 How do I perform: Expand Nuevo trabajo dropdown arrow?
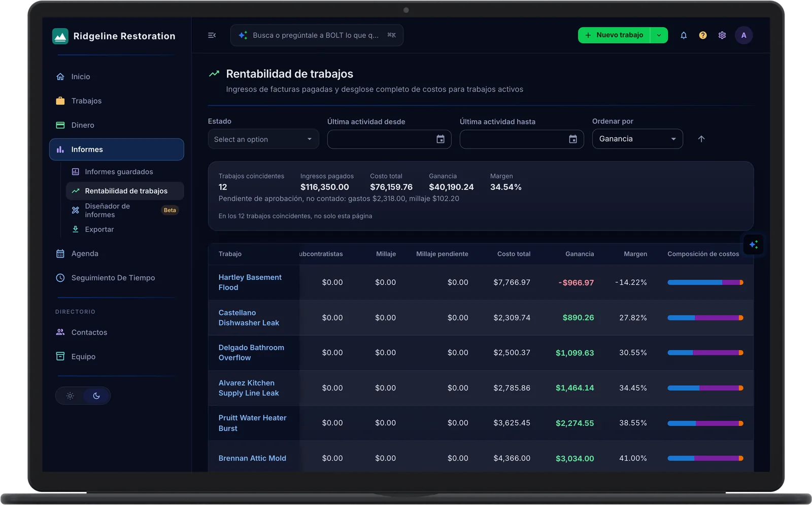(659, 35)
